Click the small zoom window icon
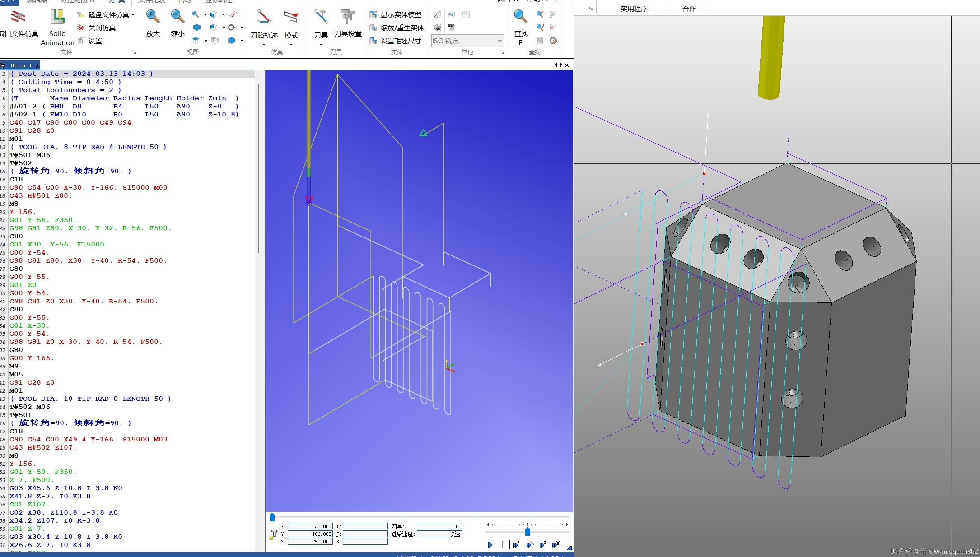The height and width of the screenshot is (557, 980). click(x=196, y=14)
